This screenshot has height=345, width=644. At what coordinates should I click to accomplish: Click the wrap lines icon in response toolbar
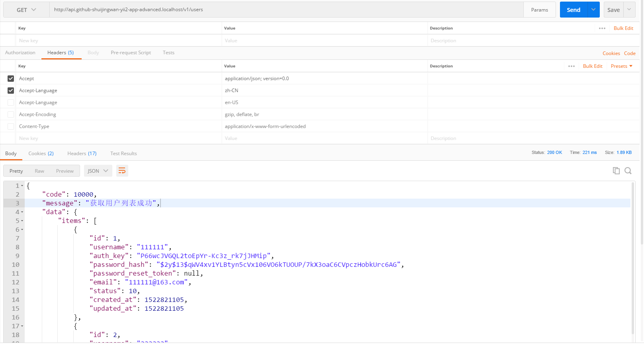(x=122, y=171)
